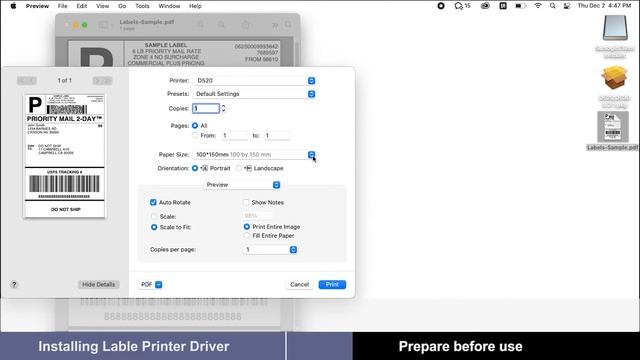
Task: Click the screen recording status icon
Action: 441,6
